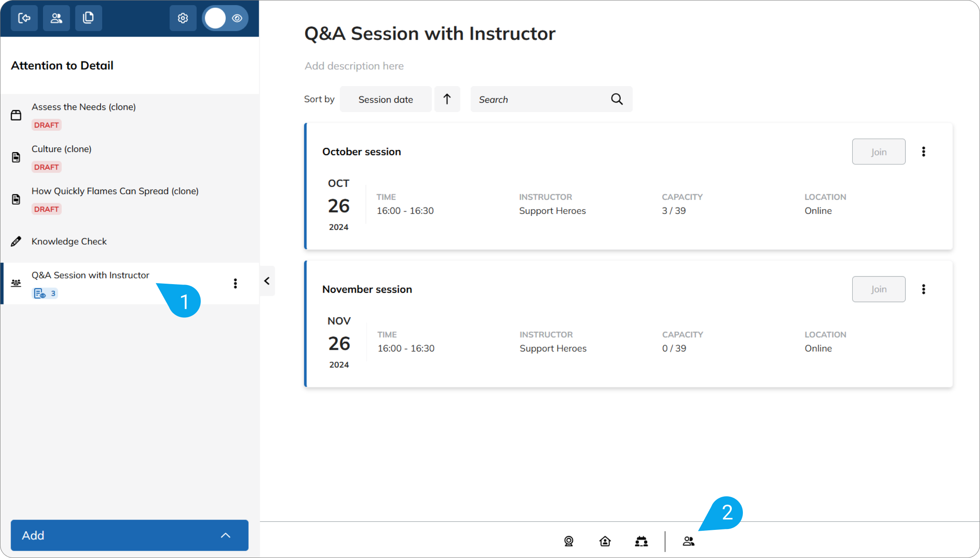Open November session options menu

point(923,289)
